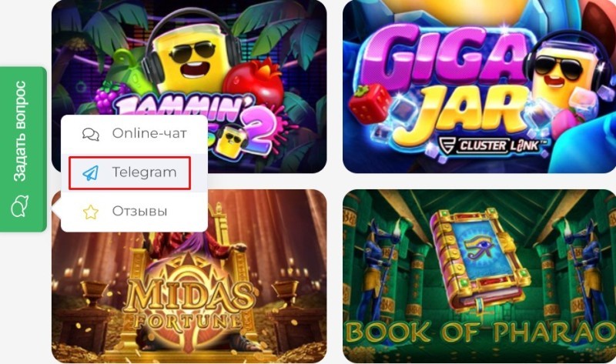The width and height of the screenshot is (616, 364).
Task: Open the Отзывы reviews entry
Action: coord(134,212)
